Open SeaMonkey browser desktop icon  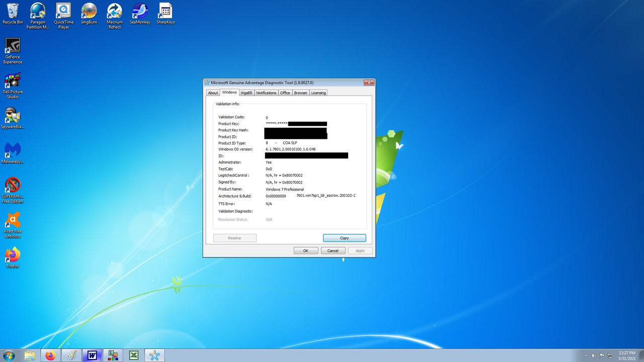(140, 14)
